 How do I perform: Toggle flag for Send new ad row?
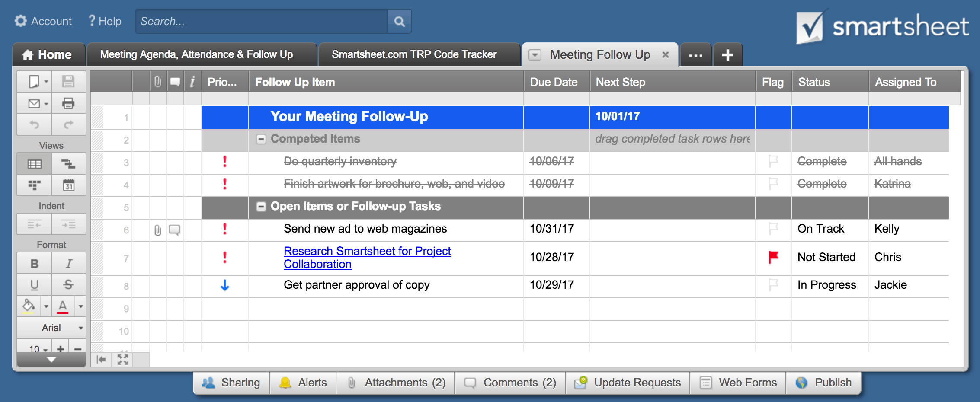(773, 229)
